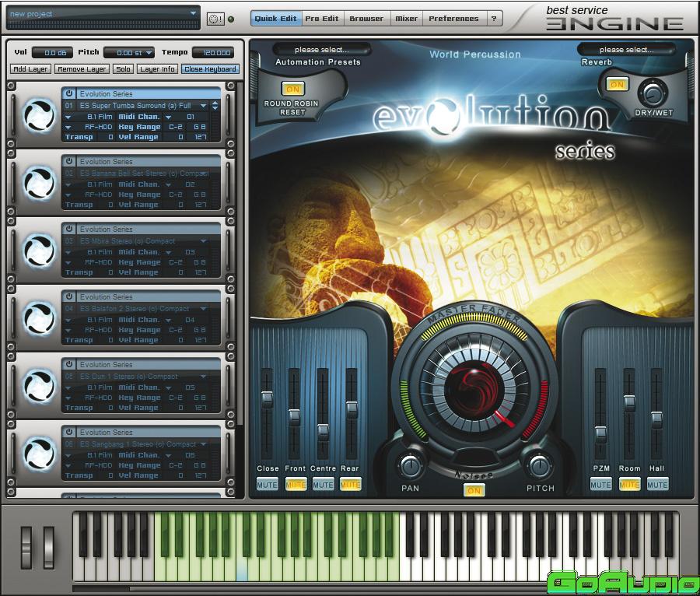Unmute the Room mic channel
The width and height of the screenshot is (700, 596).
pos(629,485)
